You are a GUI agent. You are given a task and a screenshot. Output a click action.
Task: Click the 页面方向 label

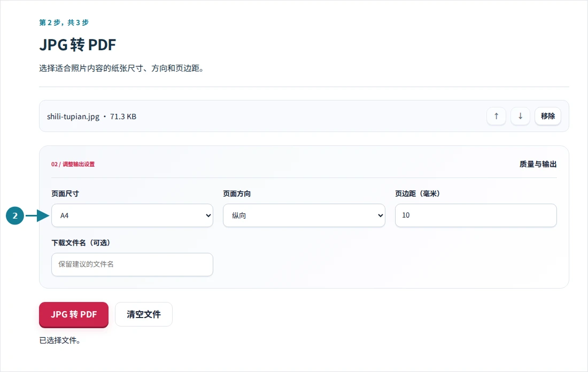237,193
